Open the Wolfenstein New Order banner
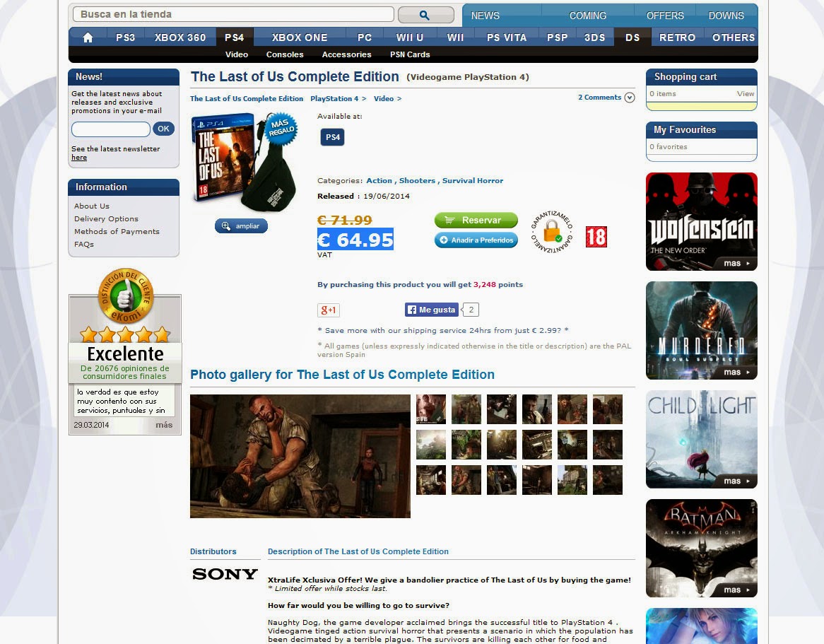The height and width of the screenshot is (644, 824). click(702, 221)
